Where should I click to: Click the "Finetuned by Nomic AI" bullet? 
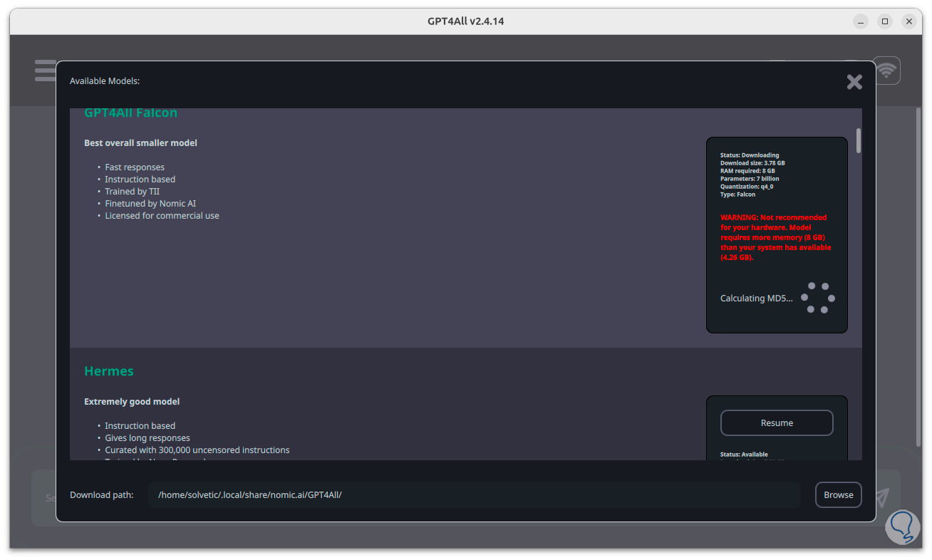click(150, 204)
